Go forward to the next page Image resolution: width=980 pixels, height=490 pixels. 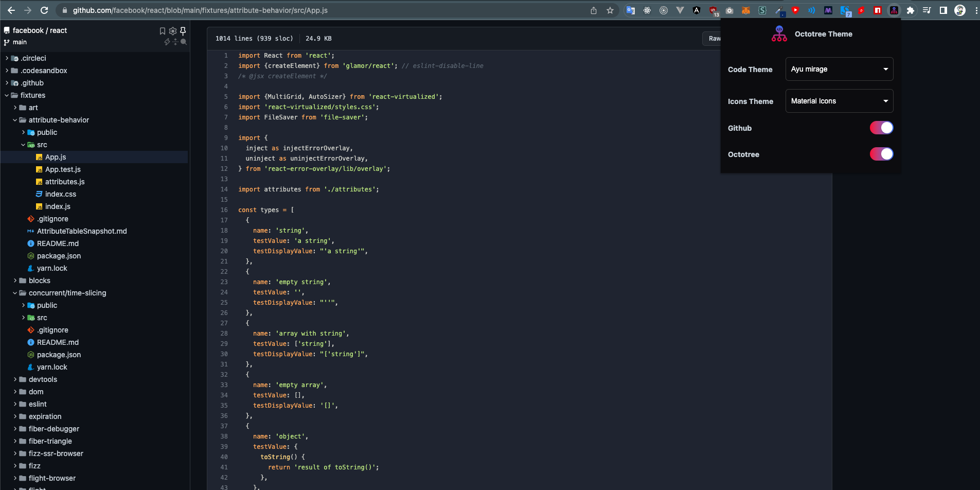pyautogui.click(x=28, y=10)
